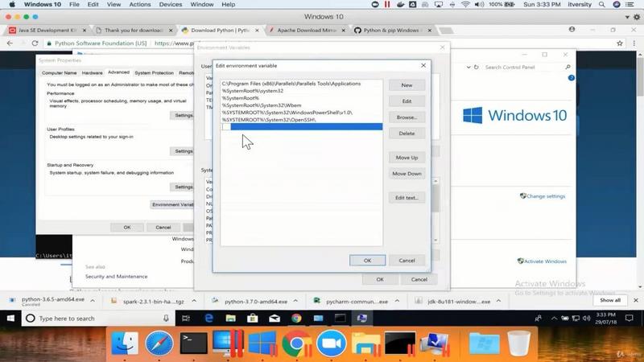Open File Explorer from Windows taskbar
Image resolution: width=644 pixels, height=362 pixels.
pos(230,318)
